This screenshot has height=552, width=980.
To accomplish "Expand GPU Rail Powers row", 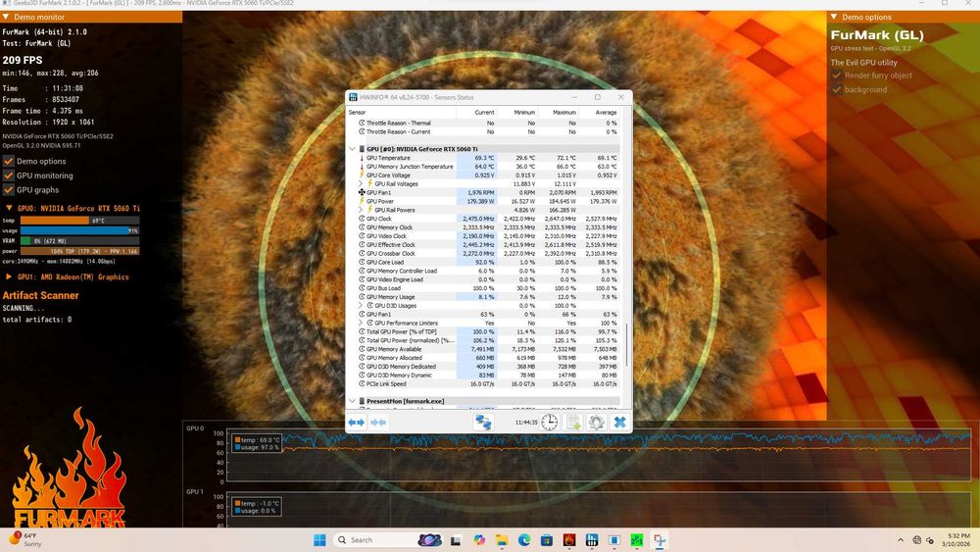I will point(361,210).
